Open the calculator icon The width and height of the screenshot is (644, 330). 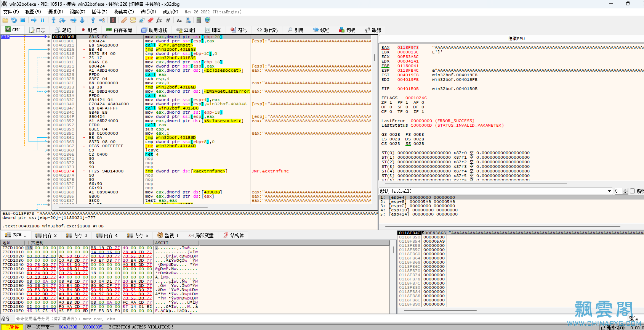[199, 20]
